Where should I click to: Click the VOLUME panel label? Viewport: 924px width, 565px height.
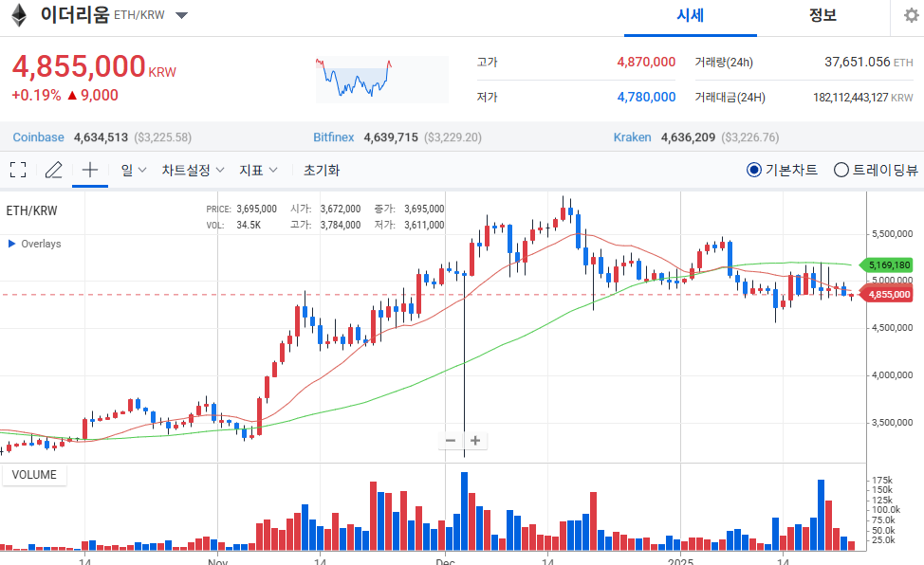[x=34, y=475]
